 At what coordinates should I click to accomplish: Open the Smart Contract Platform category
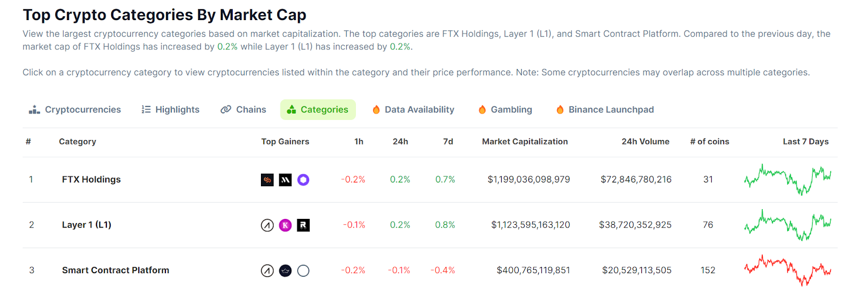click(x=116, y=270)
